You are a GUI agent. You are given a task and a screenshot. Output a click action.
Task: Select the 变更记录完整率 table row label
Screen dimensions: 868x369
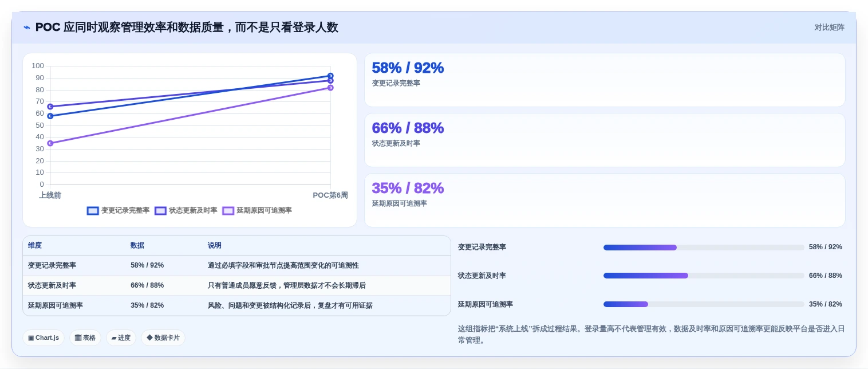point(52,265)
